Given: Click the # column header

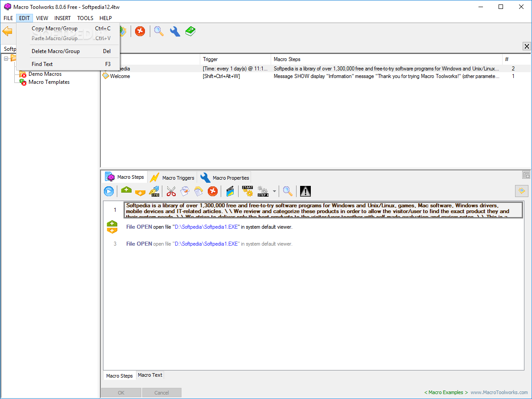Looking at the screenshot, I should point(516,59).
